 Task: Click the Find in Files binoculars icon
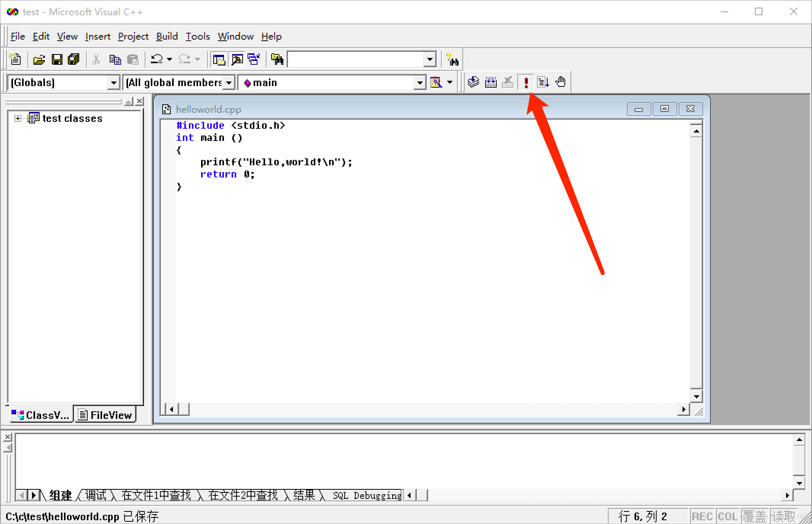[277, 59]
